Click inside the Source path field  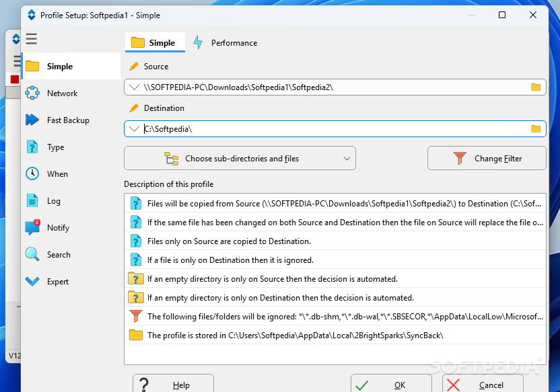pos(335,87)
